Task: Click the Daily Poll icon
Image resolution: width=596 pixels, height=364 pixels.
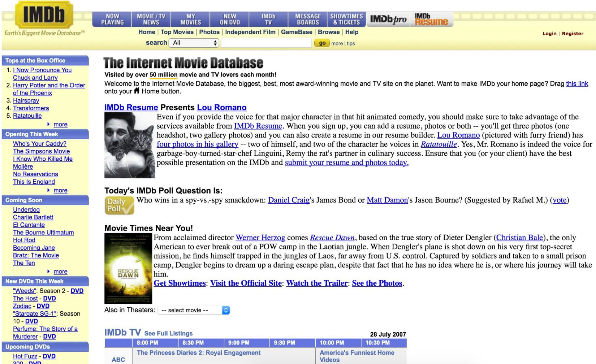Action: pyautogui.click(x=120, y=205)
